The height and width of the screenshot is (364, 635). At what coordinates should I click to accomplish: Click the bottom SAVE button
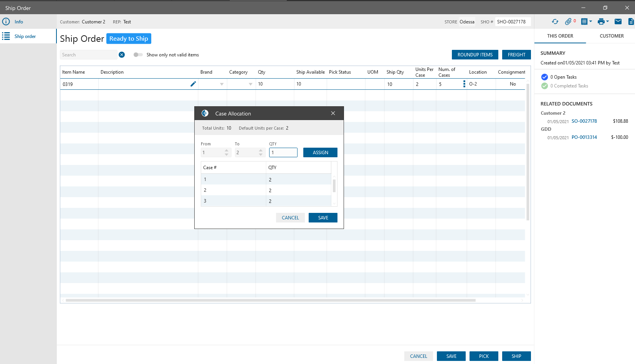click(451, 356)
